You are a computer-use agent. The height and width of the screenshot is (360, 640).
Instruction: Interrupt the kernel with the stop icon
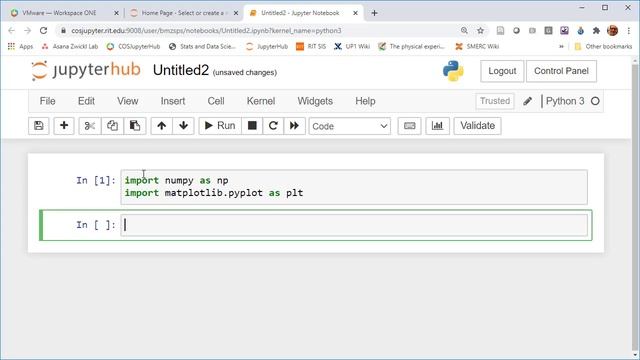click(252, 126)
